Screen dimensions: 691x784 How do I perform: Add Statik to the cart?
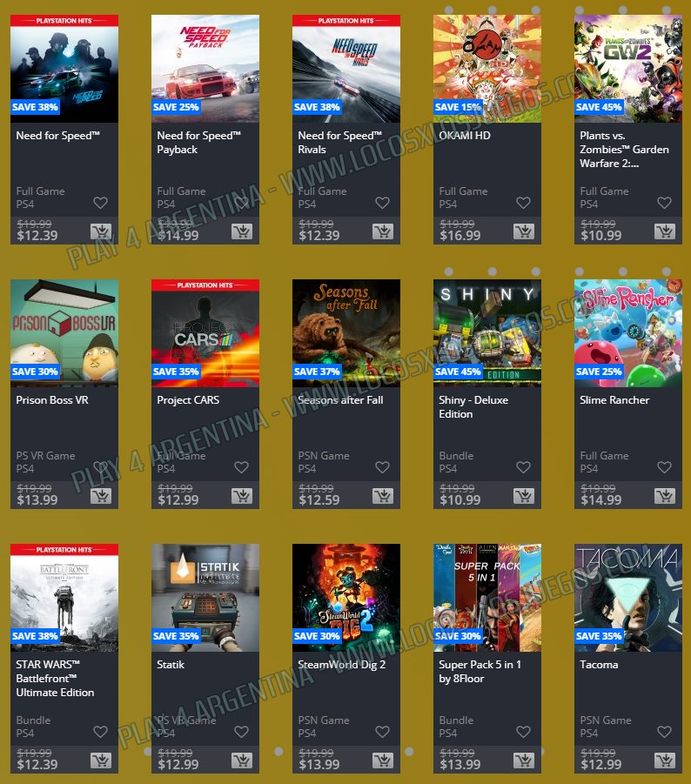[241, 761]
